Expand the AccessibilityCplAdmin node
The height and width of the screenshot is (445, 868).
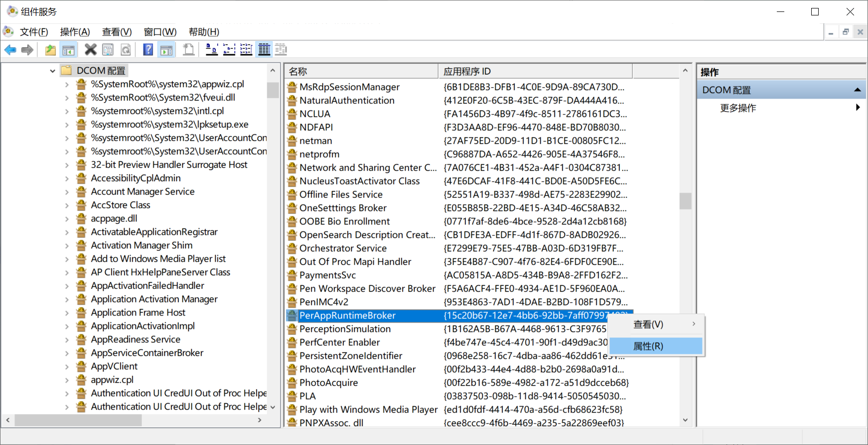pos(67,178)
